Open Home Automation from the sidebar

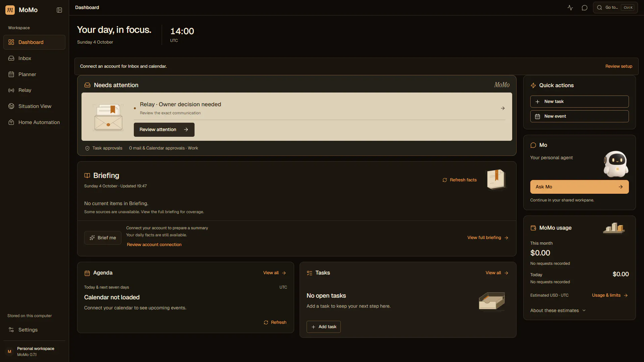coord(34,122)
